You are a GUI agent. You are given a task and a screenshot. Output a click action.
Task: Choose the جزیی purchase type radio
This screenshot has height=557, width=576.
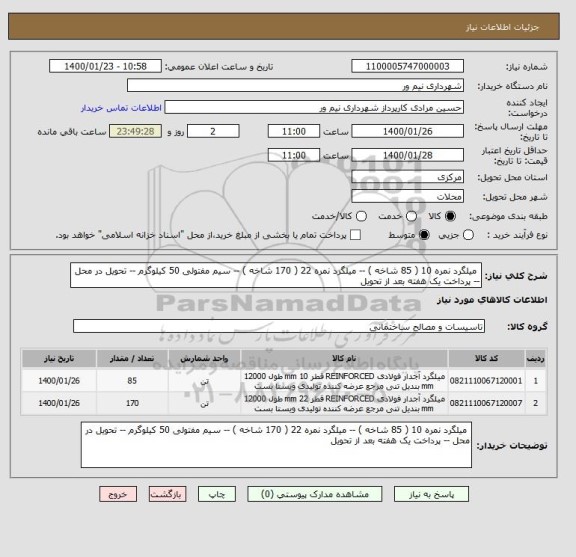click(468, 235)
